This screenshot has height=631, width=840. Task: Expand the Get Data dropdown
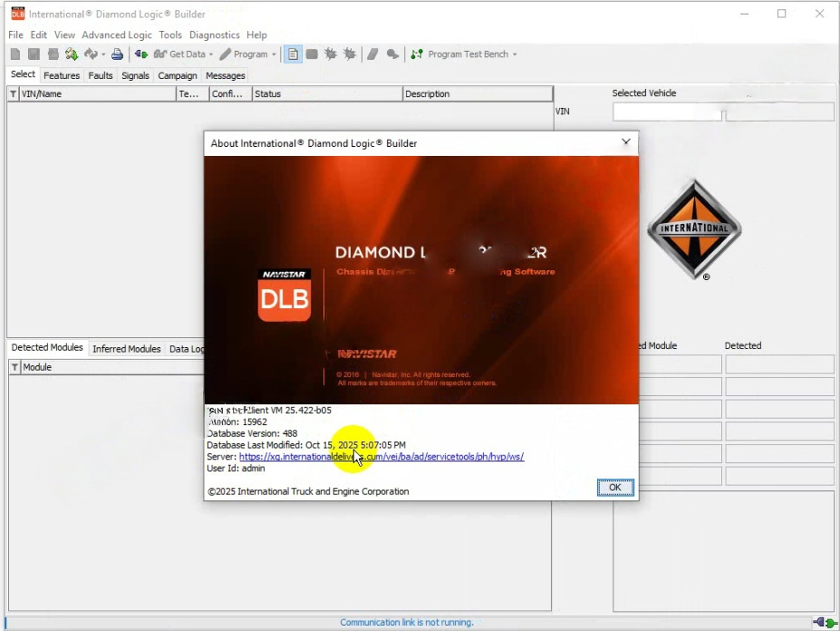[x=210, y=54]
